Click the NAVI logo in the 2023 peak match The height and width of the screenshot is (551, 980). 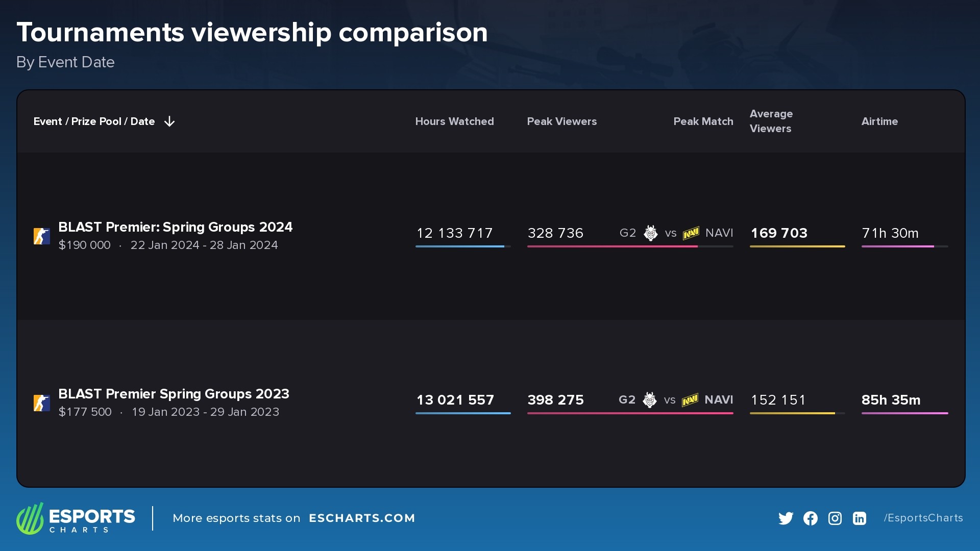click(690, 400)
